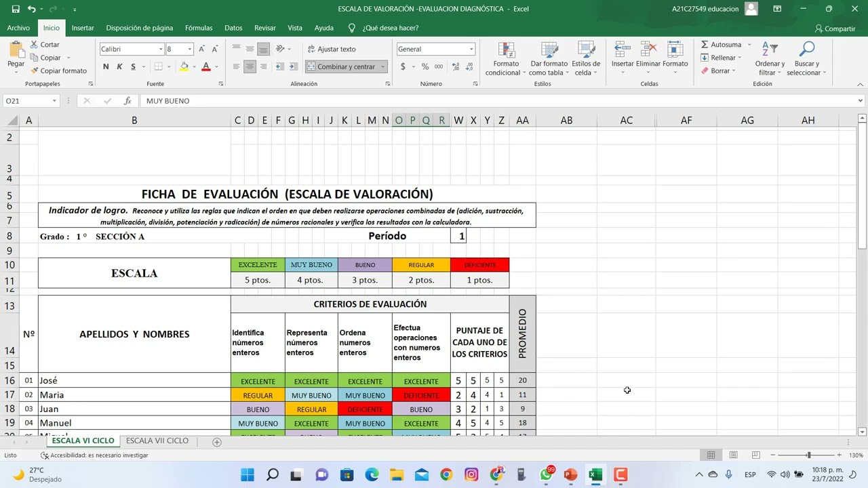Toggle underline (S) formatting
This screenshot has height=488, width=868.
(133, 66)
